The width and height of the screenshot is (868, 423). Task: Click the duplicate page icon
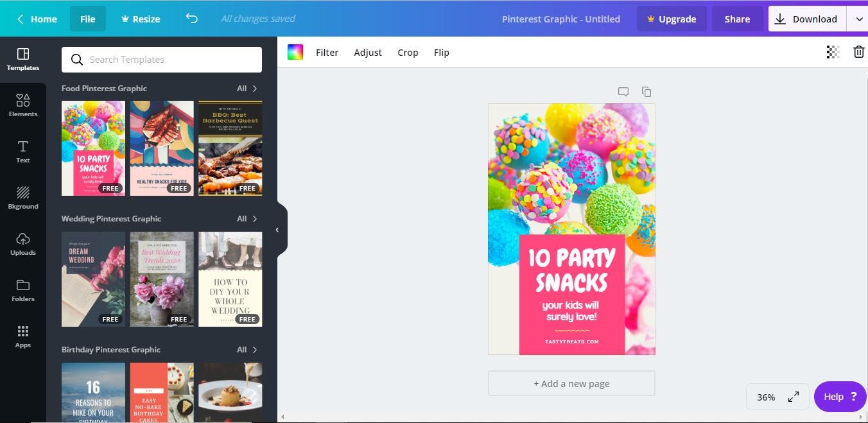(647, 92)
